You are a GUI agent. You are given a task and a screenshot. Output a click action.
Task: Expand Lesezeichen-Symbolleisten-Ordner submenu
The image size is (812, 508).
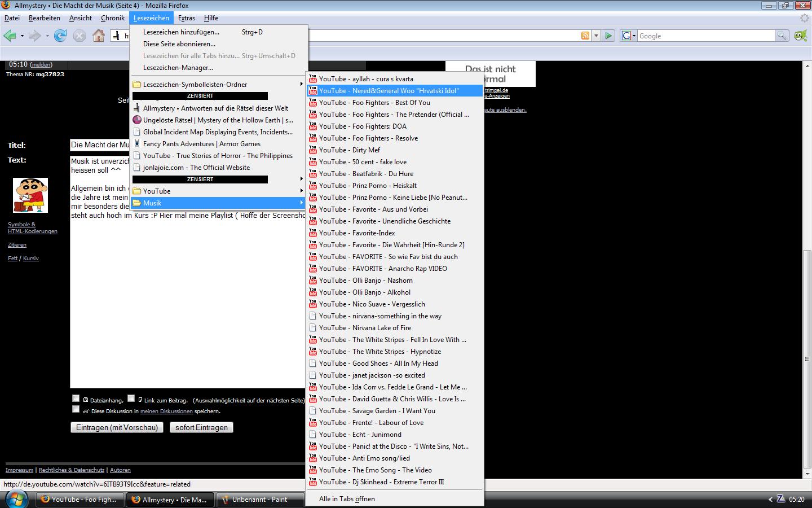(x=301, y=84)
